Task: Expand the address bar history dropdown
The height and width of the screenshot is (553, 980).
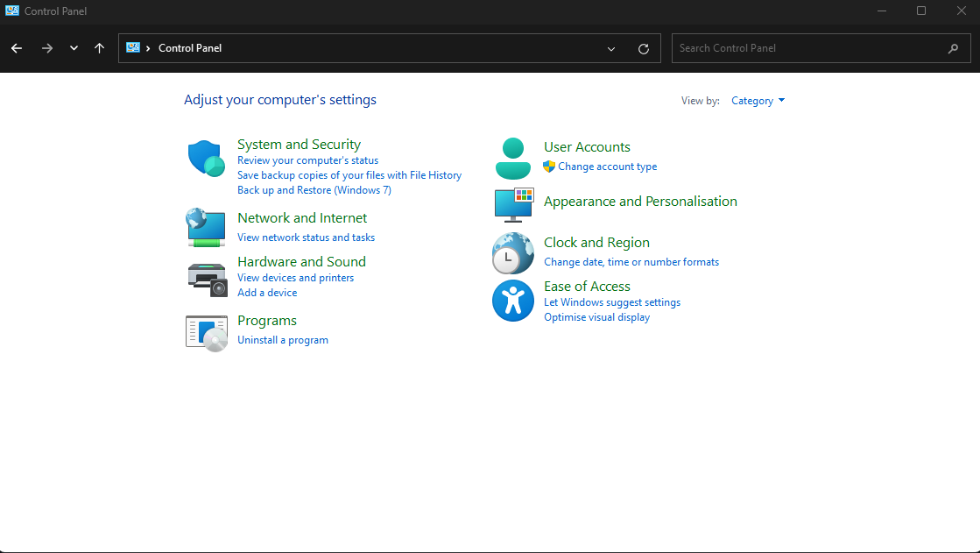Action: 611,49
